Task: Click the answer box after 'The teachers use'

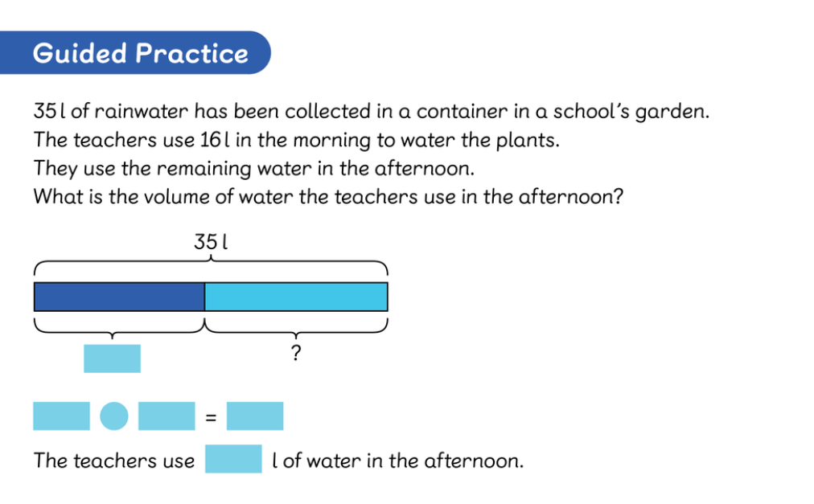Action: pos(233,459)
